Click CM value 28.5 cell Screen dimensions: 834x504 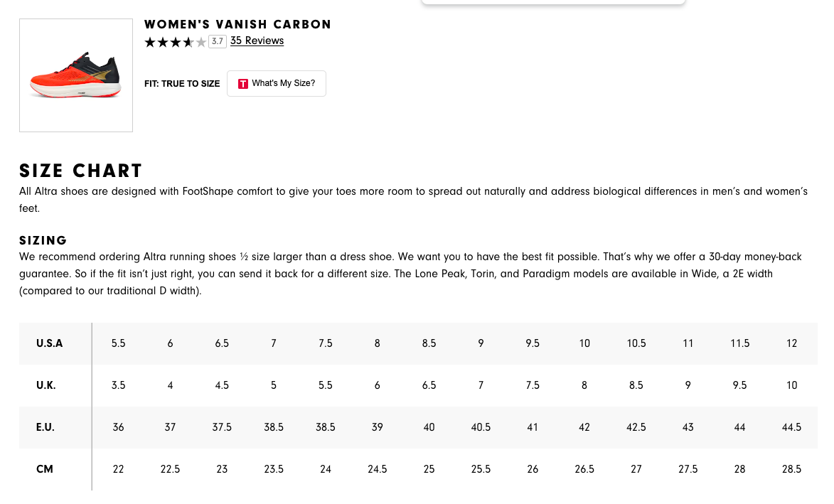click(x=791, y=469)
